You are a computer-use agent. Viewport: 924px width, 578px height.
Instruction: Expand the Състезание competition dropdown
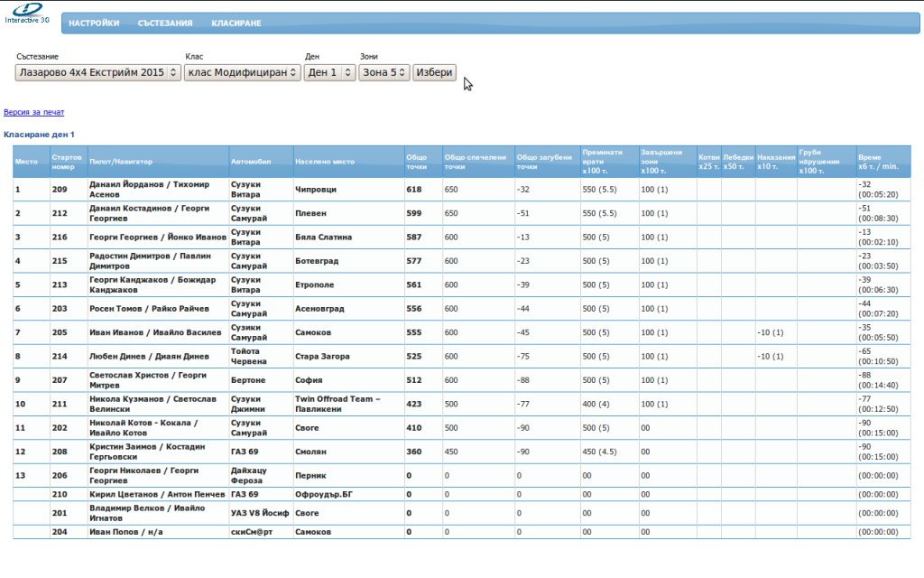click(x=98, y=72)
